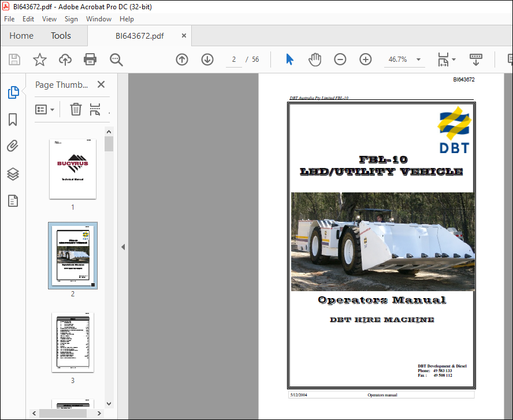This screenshot has width=513, height=420.
Task: Go to previous page arrow
Action: tap(182, 60)
